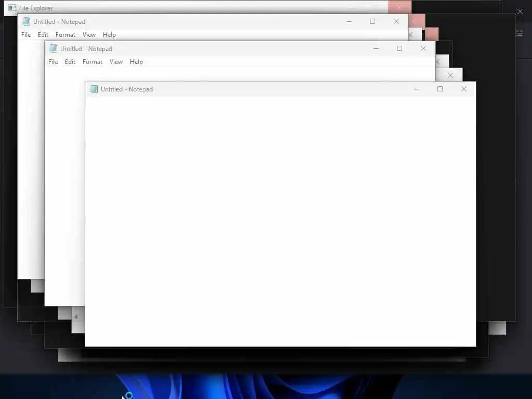The height and width of the screenshot is (399, 532).
Task: Open Format menu in the middle Notepad window
Action: pos(92,62)
